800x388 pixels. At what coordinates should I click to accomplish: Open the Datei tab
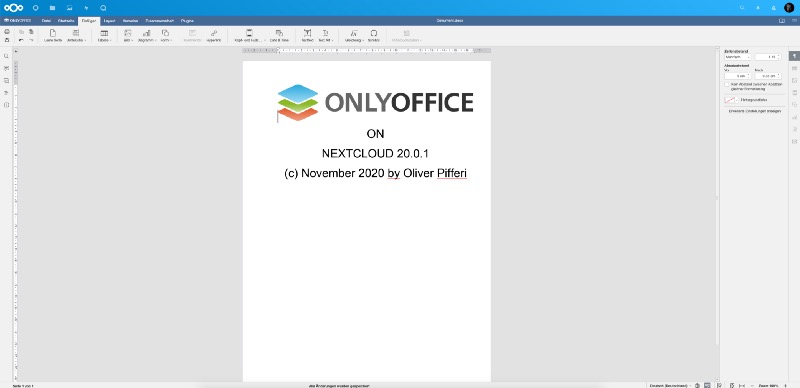pyautogui.click(x=46, y=20)
